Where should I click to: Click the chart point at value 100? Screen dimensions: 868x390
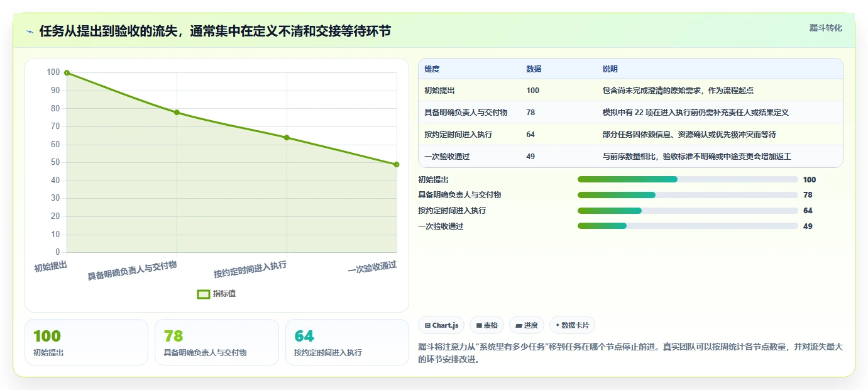(67, 73)
